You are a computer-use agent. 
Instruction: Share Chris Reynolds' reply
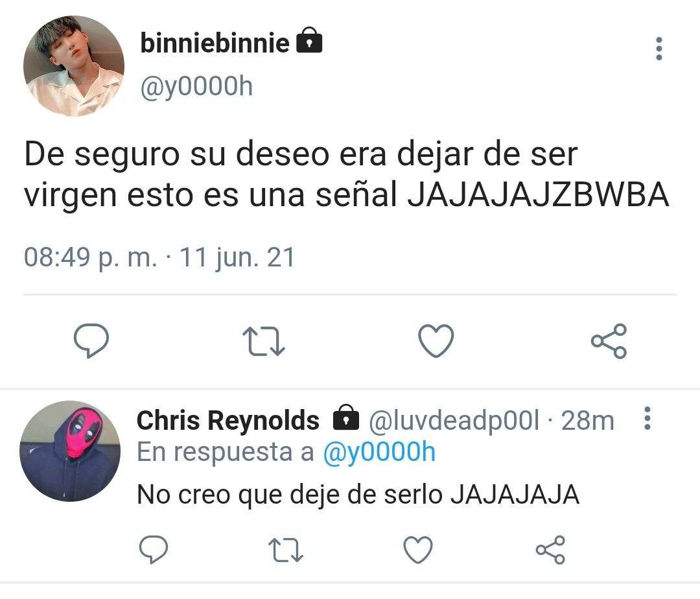[x=550, y=550]
